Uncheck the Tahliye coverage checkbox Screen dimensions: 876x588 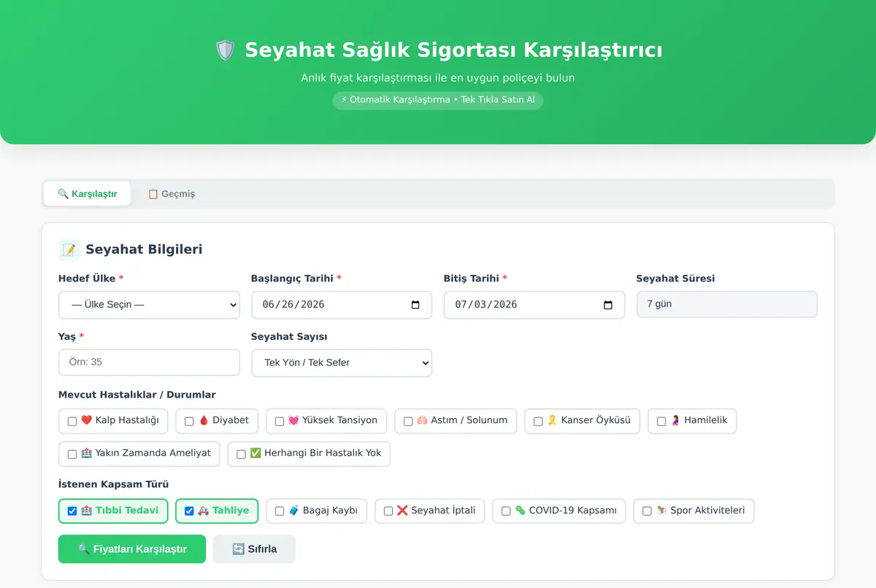(189, 511)
